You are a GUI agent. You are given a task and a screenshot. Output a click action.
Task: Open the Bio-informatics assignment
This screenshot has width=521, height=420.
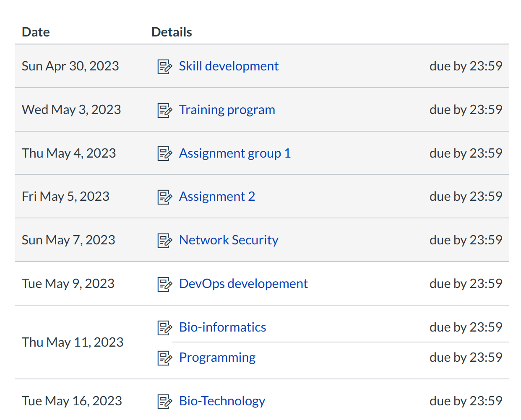[222, 327]
